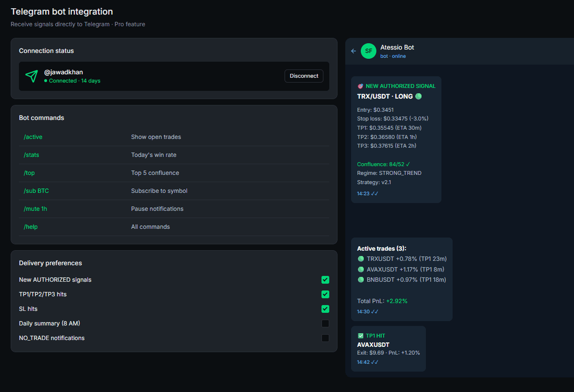Click read receipt ticks at 14:30
The width and height of the screenshot is (574, 392).
374,312
